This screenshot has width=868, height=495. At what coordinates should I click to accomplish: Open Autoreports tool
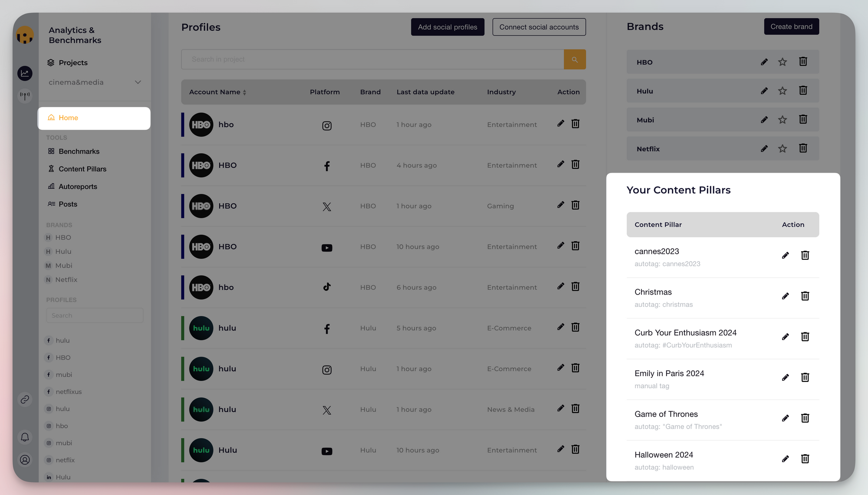78,187
